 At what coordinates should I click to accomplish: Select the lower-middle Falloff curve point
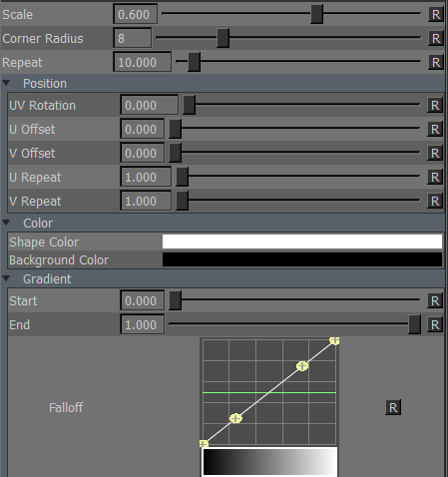235,418
